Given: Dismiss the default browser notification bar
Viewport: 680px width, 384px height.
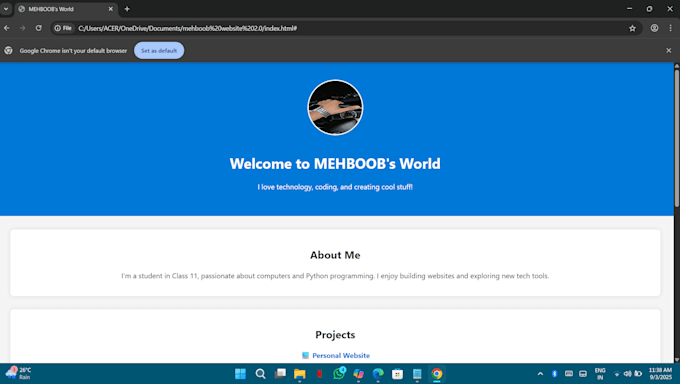Looking at the screenshot, I should pos(668,50).
